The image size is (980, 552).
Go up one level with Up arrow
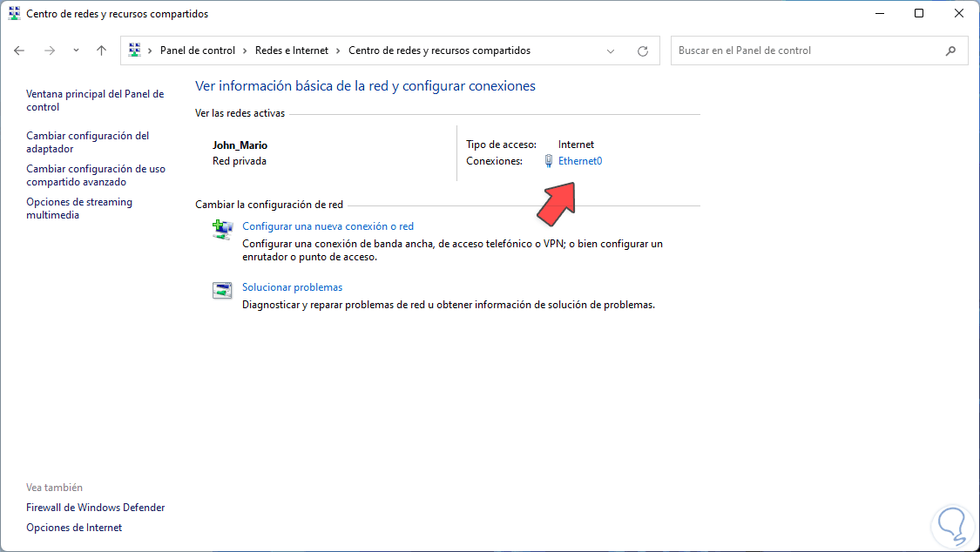101,50
